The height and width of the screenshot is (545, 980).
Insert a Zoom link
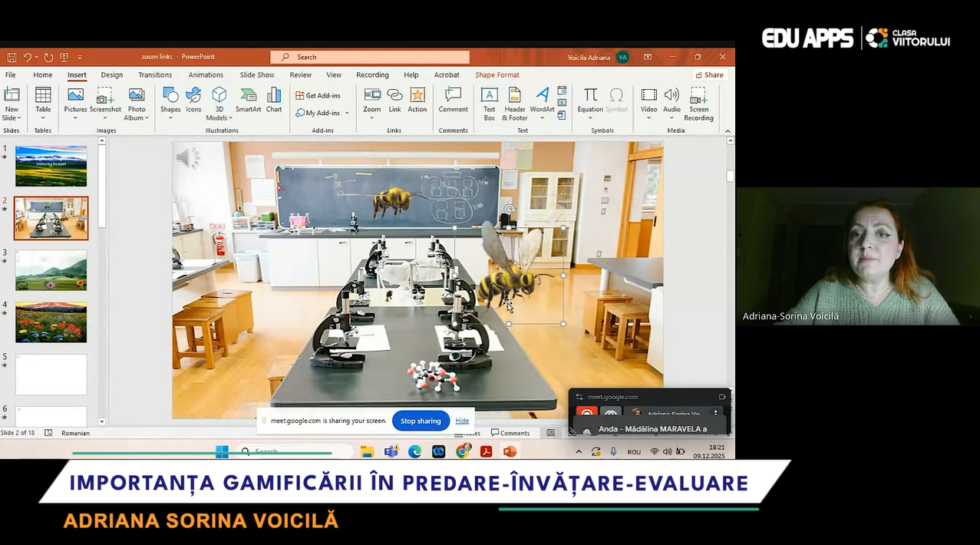tap(372, 104)
